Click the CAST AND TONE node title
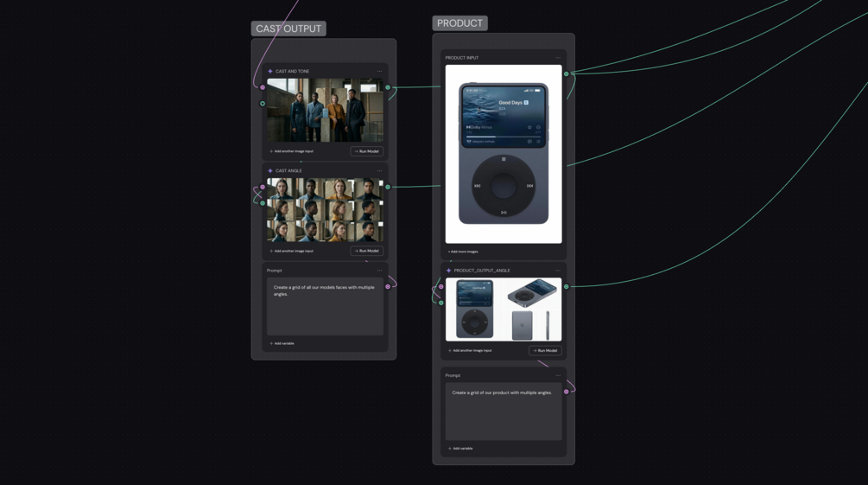868x485 pixels. point(292,71)
